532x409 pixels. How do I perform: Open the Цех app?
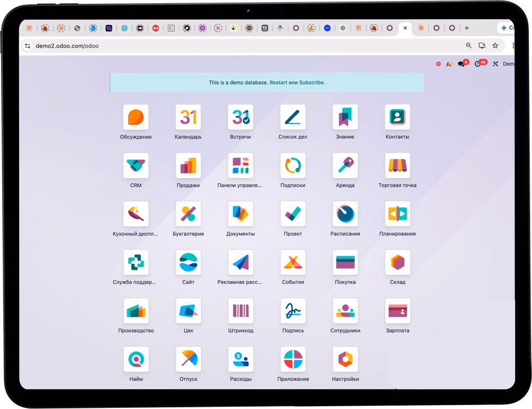point(188,311)
